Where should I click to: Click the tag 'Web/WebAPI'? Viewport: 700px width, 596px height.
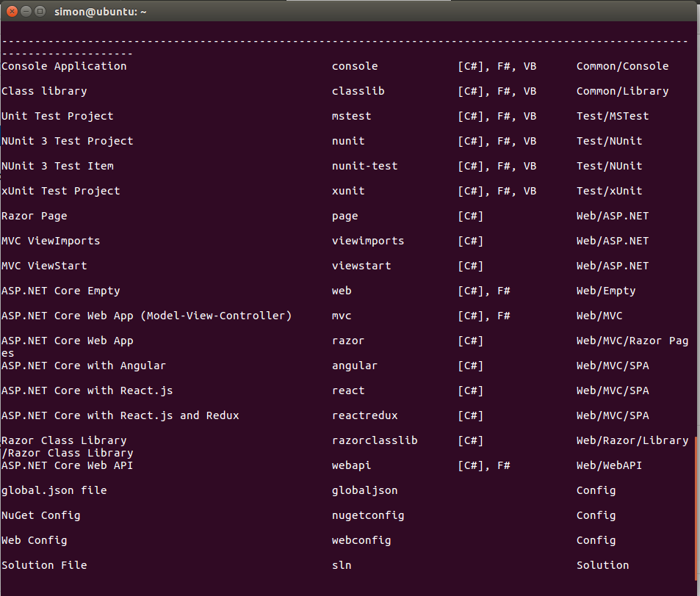pos(610,466)
